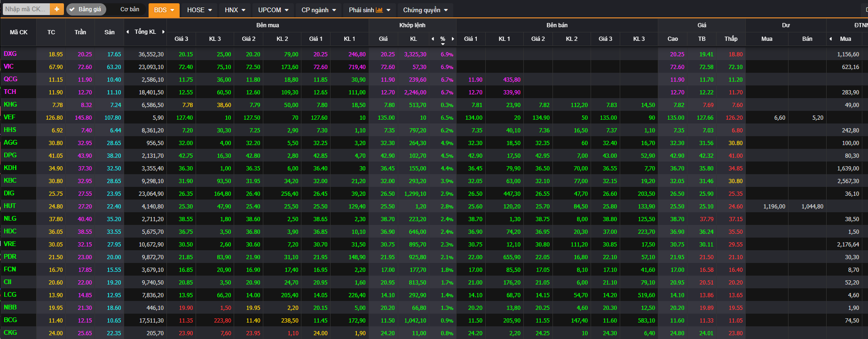The image size is (868, 339).
Task: Open the CP ngành menu
Action: 319,10
